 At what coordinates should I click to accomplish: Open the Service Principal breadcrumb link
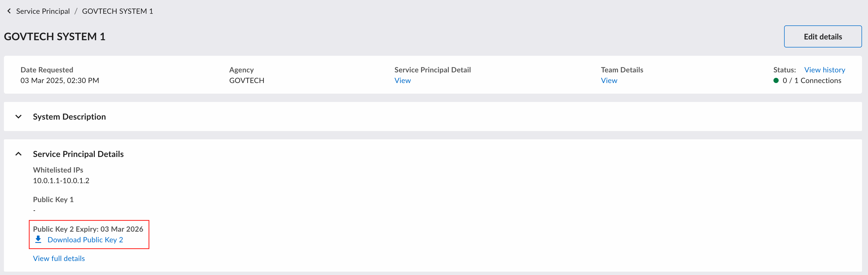pos(43,11)
